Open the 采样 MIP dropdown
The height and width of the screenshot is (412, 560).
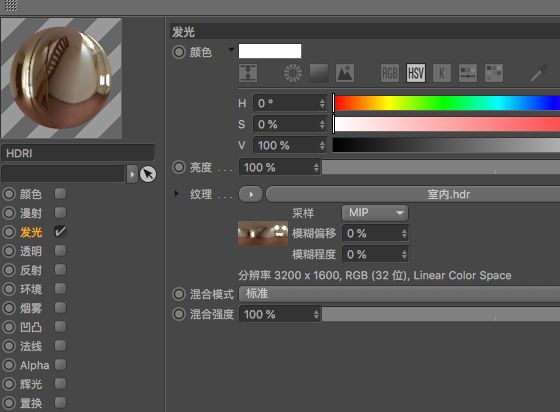click(x=375, y=213)
